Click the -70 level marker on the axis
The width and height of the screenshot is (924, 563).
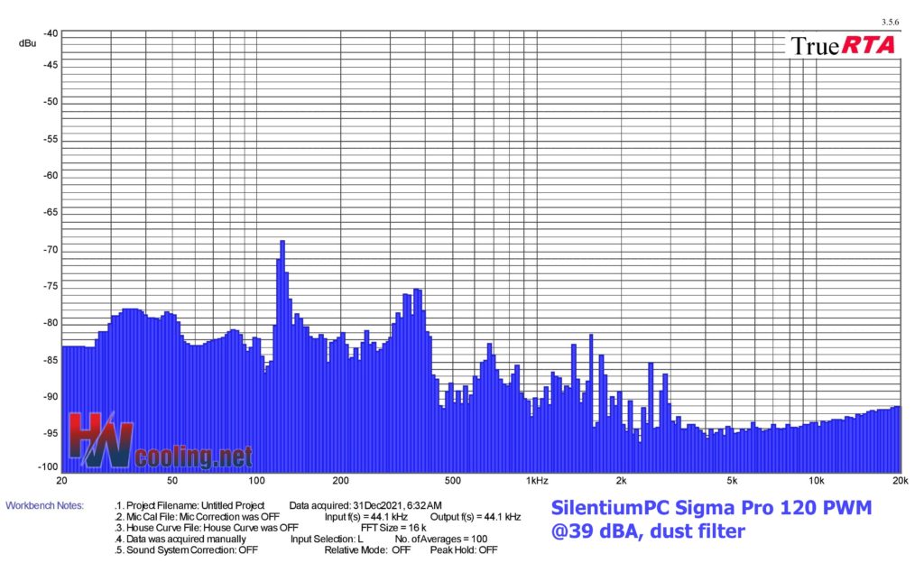(51, 250)
